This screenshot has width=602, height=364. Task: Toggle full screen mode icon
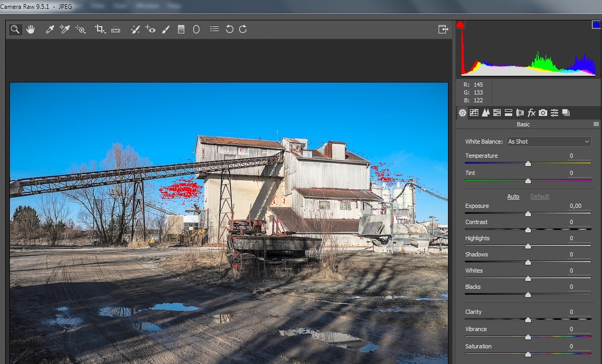[443, 29]
